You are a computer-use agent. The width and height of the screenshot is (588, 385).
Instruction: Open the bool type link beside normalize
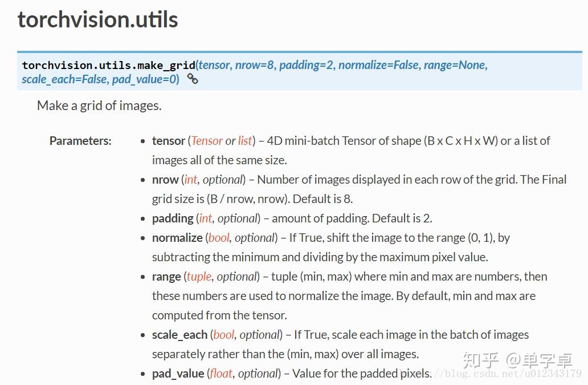[219, 237]
